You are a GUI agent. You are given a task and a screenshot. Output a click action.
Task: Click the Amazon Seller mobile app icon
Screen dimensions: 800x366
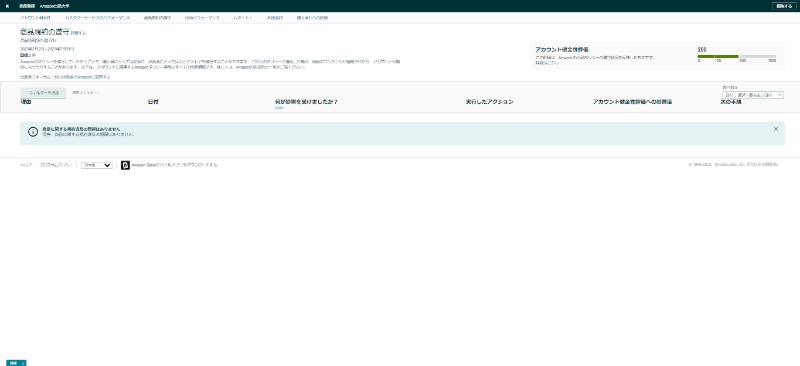[x=125, y=165]
